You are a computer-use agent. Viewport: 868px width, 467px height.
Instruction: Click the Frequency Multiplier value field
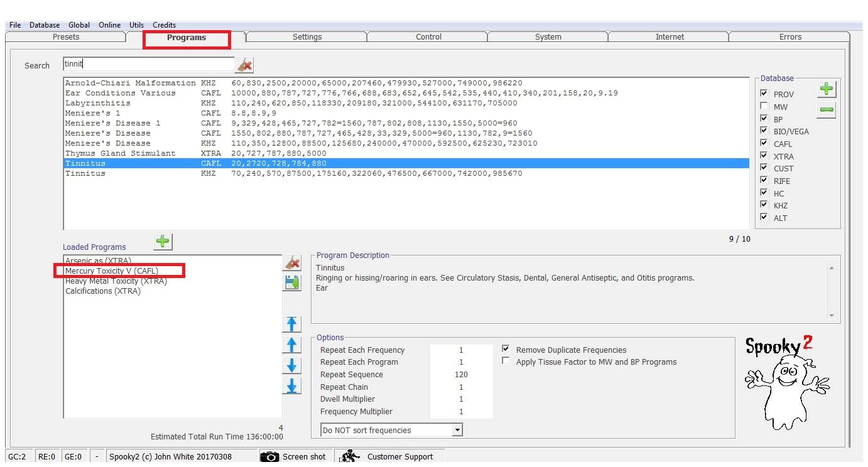[461, 412]
